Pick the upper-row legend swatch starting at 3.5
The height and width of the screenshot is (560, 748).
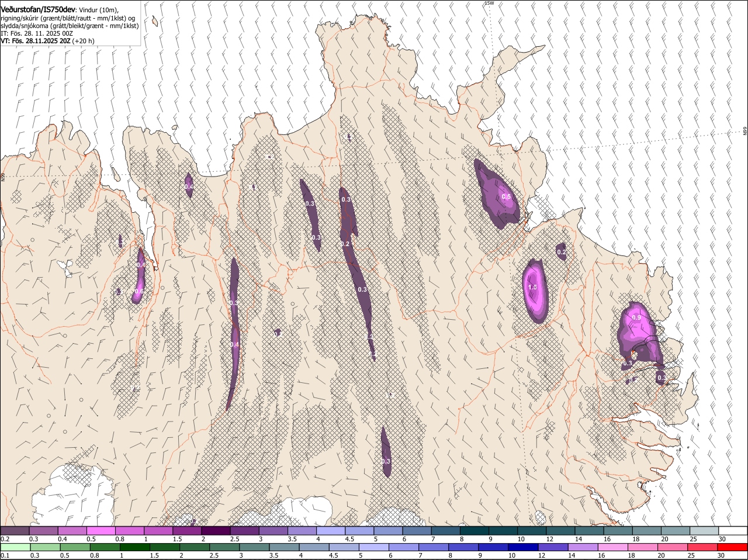302,531
